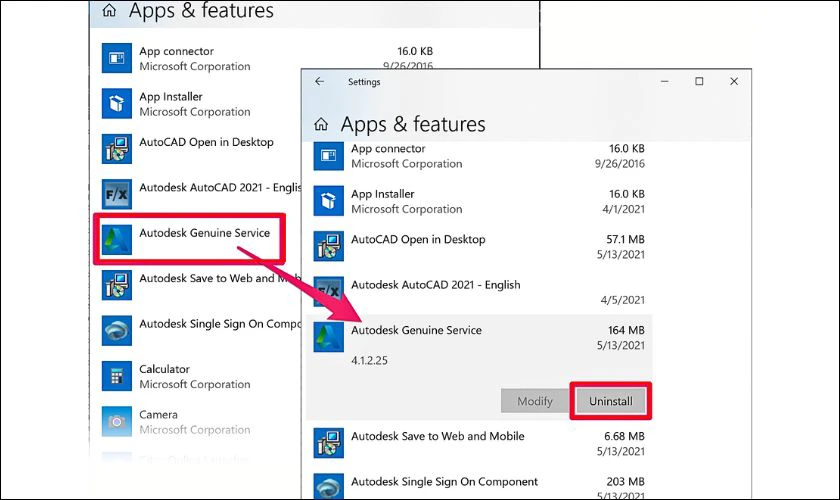Click the 6.68 MB size value
The height and width of the screenshot is (500, 840).
624,436
